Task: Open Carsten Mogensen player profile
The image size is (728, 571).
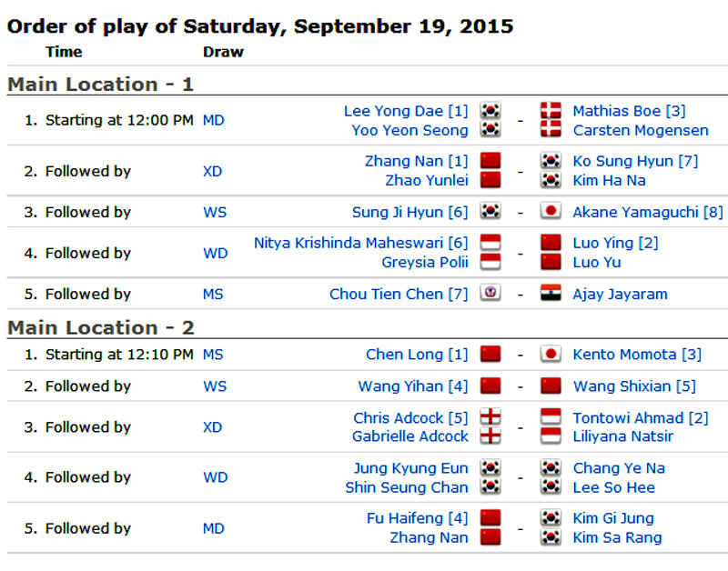Action: click(640, 130)
